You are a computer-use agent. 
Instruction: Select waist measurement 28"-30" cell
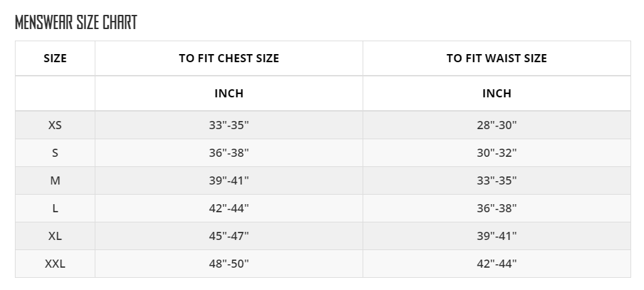(x=497, y=125)
